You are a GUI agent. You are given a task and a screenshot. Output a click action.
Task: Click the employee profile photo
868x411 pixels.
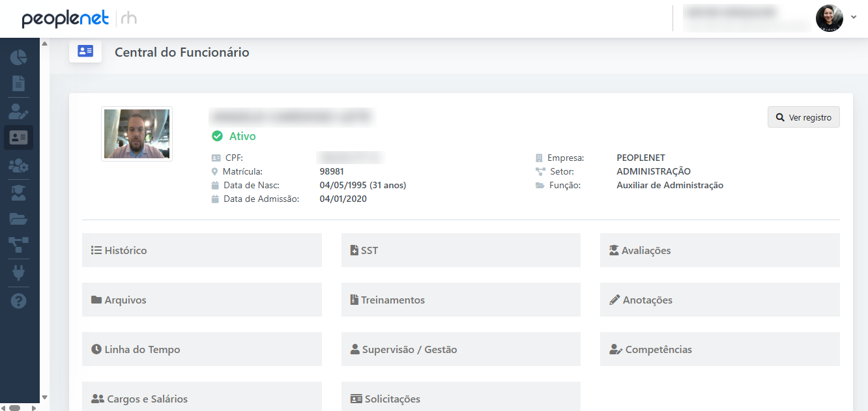(137, 134)
